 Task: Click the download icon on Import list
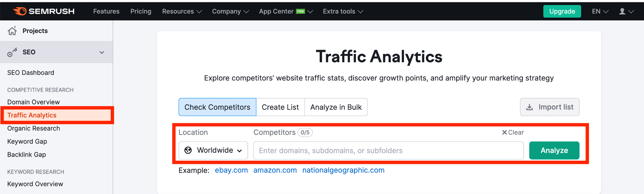pos(530,107)
